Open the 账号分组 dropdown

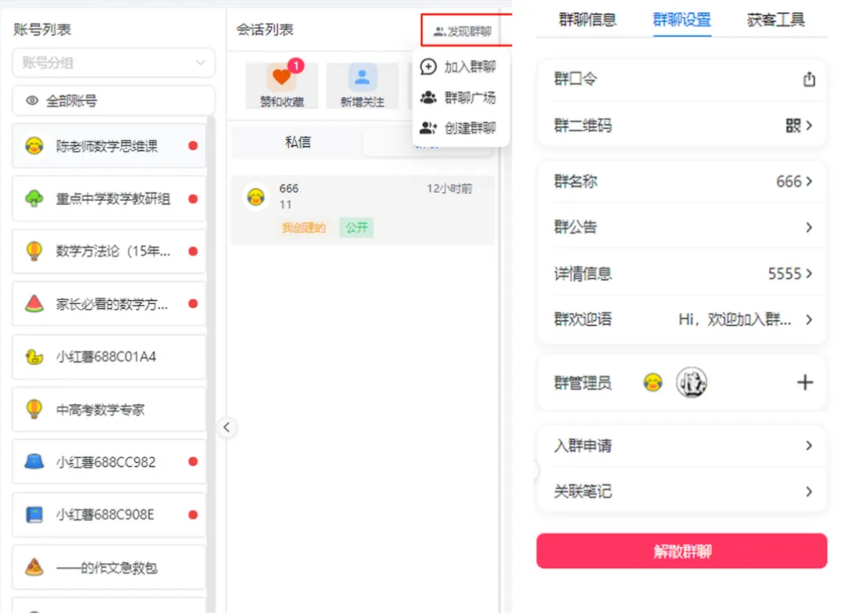click(x=113, y=63)
